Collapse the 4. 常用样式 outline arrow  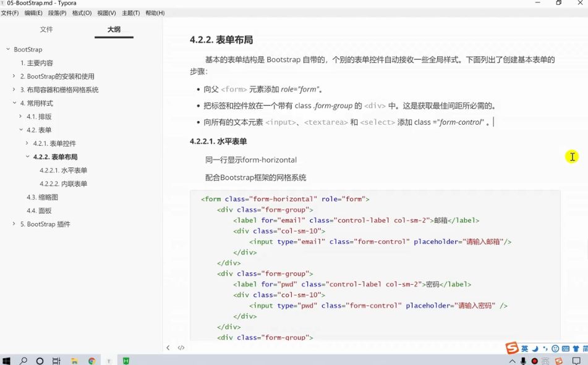[14, 103]
